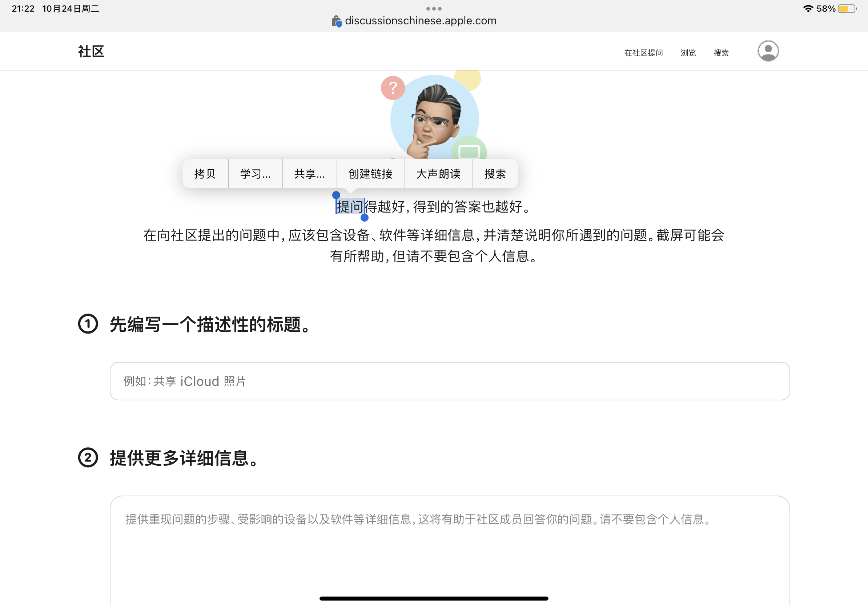Tap the red question mark bubble
868x606 pixels.
(x=393, y=88)
